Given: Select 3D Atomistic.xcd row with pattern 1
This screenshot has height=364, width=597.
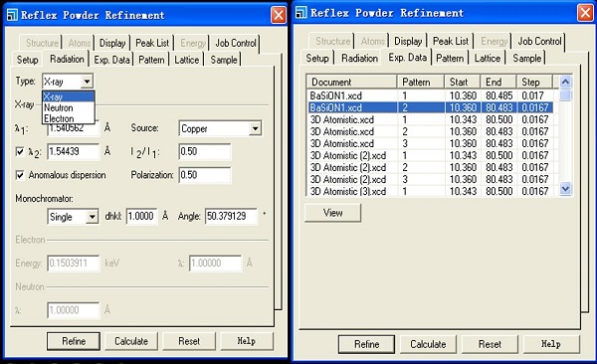Looking at the screenshot, I should coord(430,119).
